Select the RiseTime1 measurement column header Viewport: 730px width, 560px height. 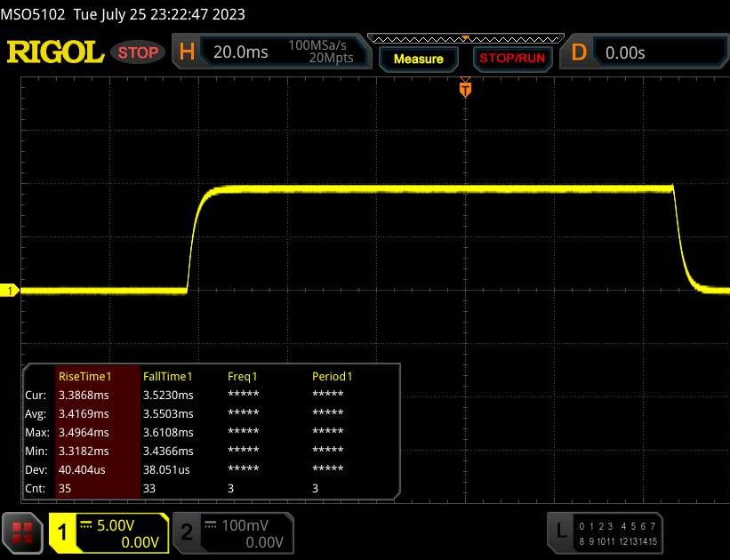(x=84, y=377)
